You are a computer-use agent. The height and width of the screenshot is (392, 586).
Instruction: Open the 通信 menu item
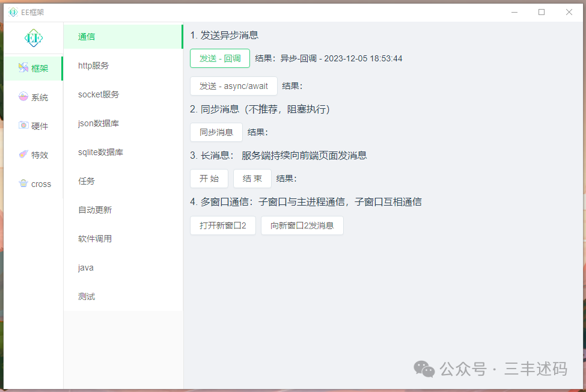123,37
